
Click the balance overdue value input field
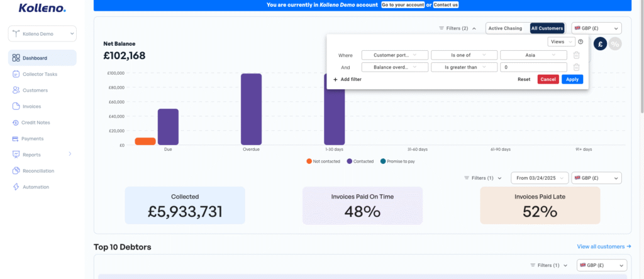point(533,67)
